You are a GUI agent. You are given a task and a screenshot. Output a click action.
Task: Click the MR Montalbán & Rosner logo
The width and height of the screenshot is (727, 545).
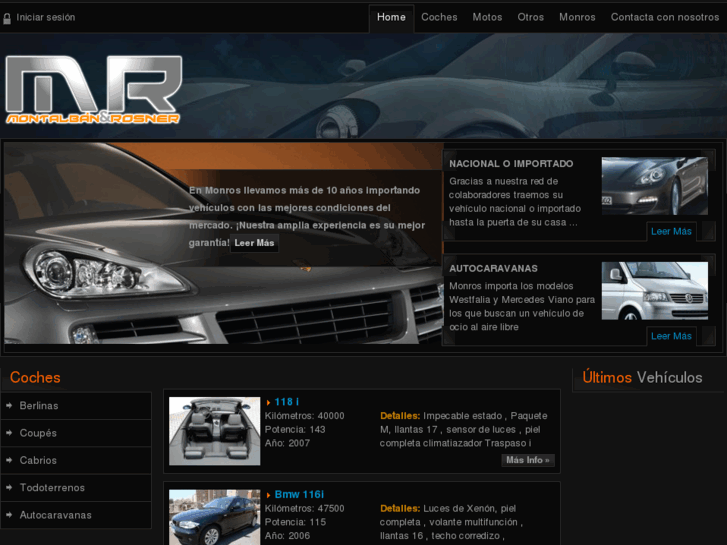pos(93,90)
